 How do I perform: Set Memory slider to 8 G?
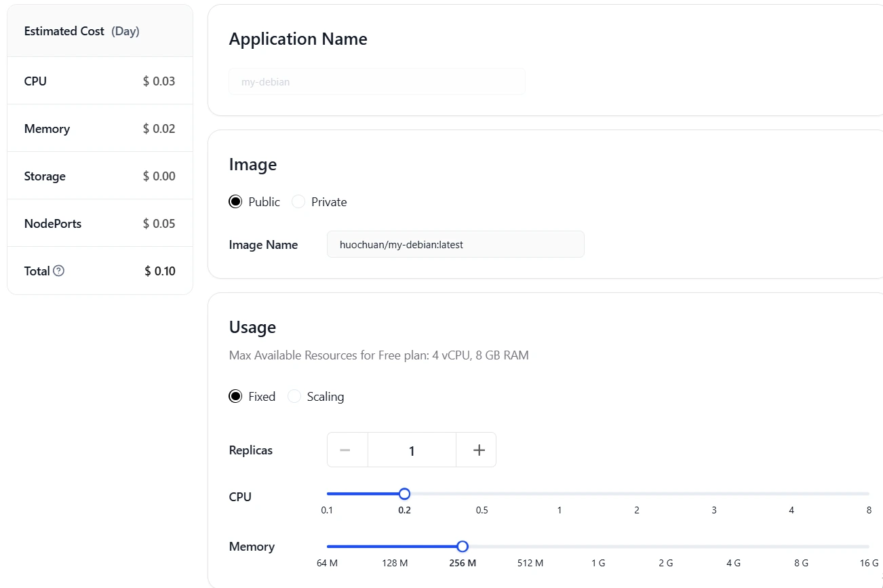tap(802, 547)
